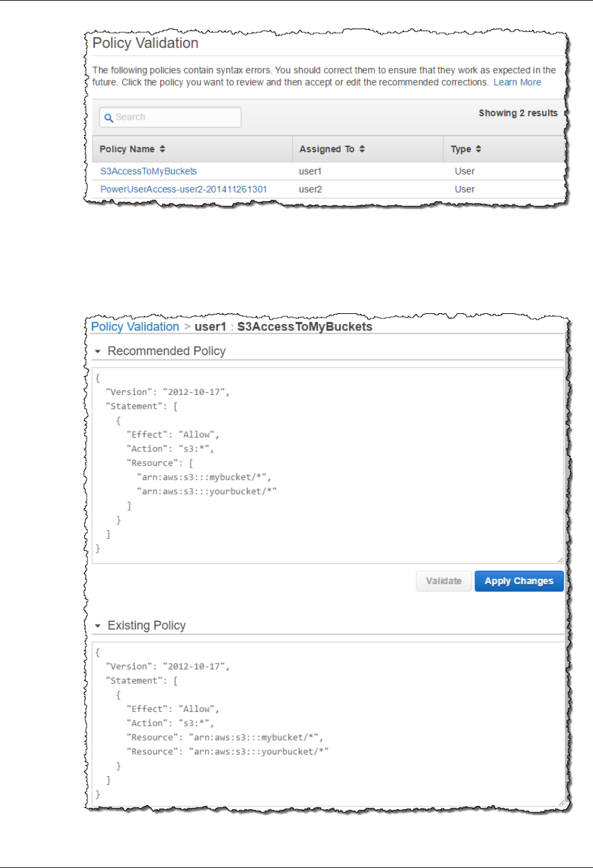The image size is (593, 868).
Task: Click inside the Recommended Policy text area
Action: (328, 465)
